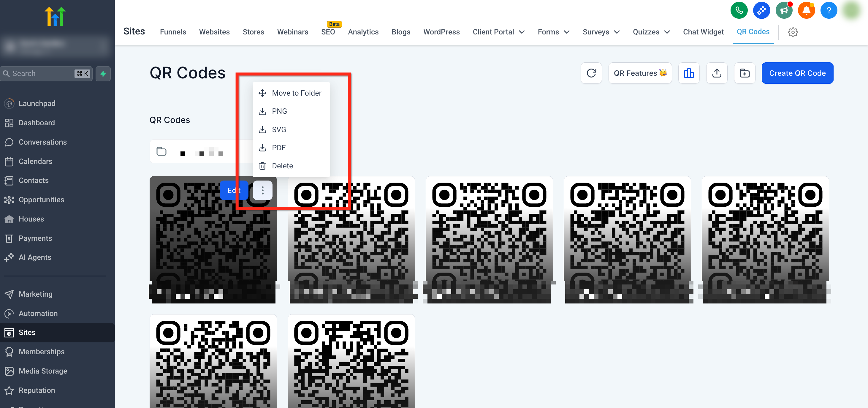Click the Create QR Code button

coord(797,73)
